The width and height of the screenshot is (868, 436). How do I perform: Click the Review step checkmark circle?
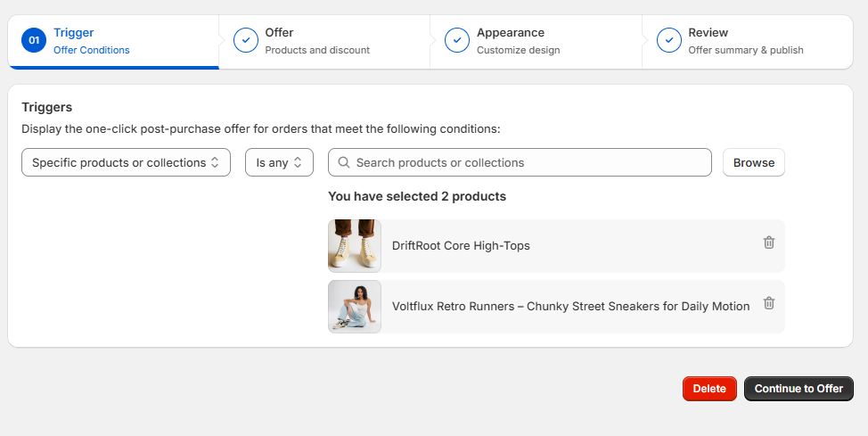coord(669,40)
